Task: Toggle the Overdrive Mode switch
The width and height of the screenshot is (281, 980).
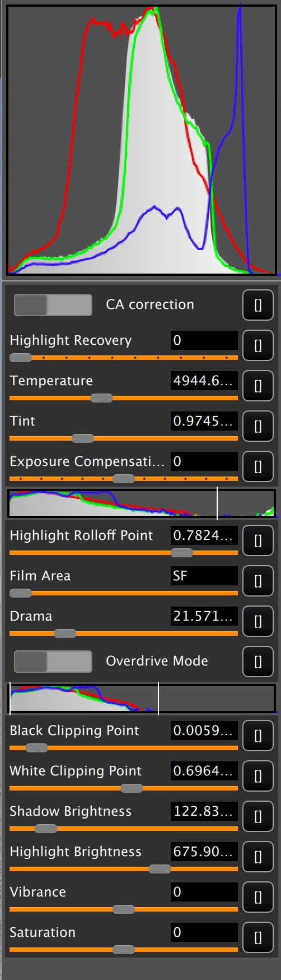Action: pyautogui.click(x=53, y=662)
